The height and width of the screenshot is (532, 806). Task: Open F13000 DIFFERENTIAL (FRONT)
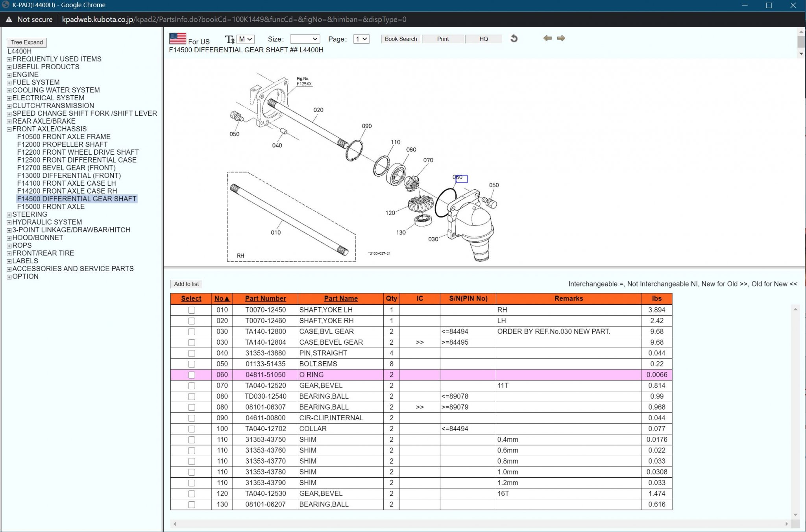pos(69,175)
